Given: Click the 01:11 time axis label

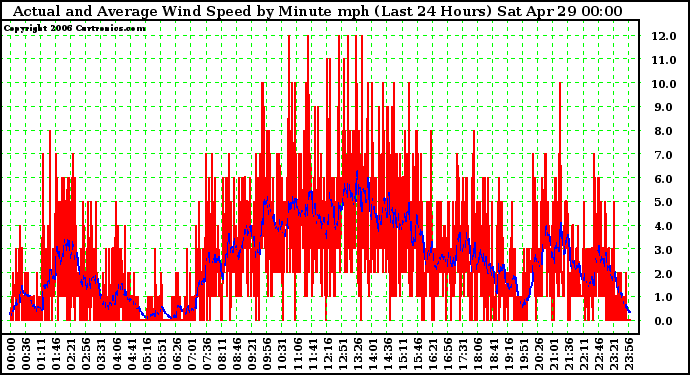Looking at the screenshot, I should coord(40,354).
